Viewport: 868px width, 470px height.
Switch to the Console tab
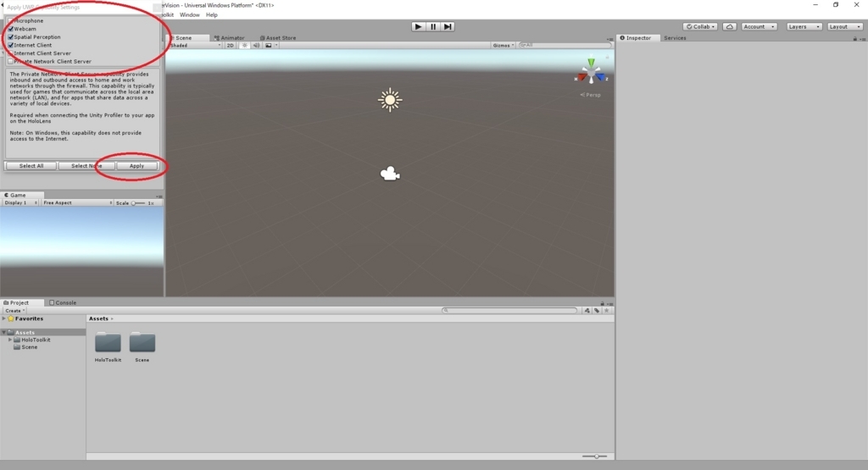(x=63, y=303)
